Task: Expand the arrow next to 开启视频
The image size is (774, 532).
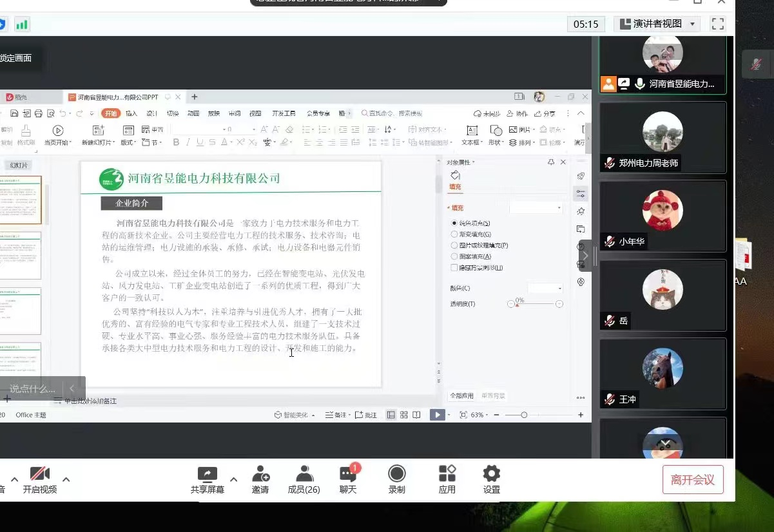Action: point(66,479)
